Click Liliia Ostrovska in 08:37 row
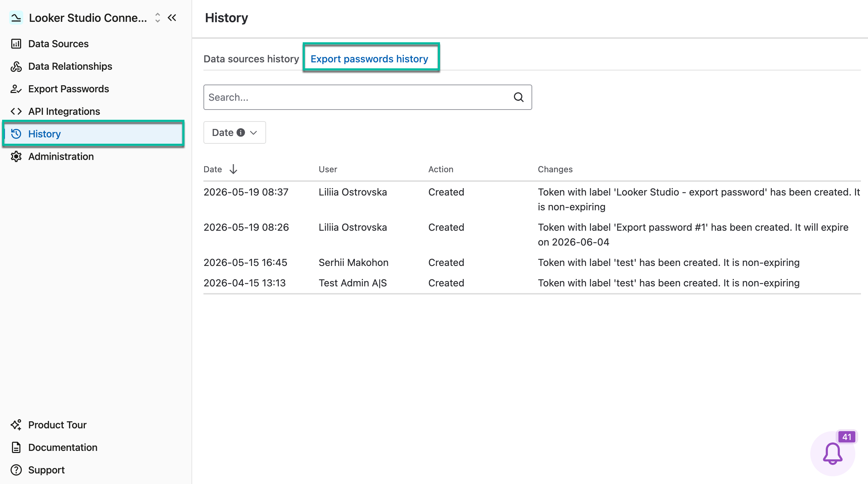868x484 pixels. pyautogui.click(x=353, y=192)
